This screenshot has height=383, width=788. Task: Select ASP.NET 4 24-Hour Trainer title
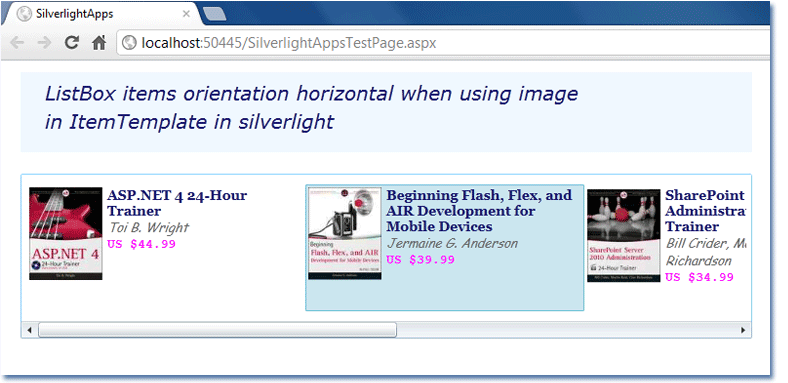pyautogui.click(x=177, y=203)
